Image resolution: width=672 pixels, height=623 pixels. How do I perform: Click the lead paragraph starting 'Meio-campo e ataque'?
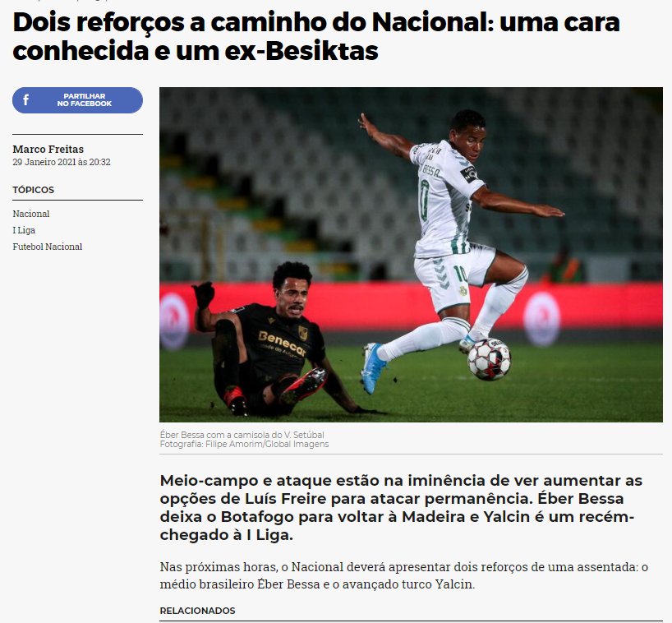401,508
